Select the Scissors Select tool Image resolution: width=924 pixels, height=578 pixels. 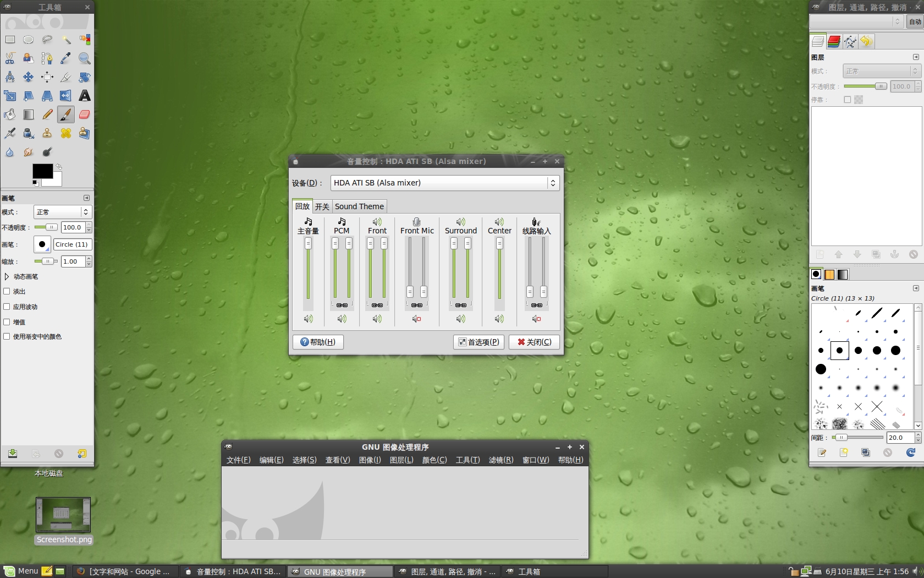10,58
